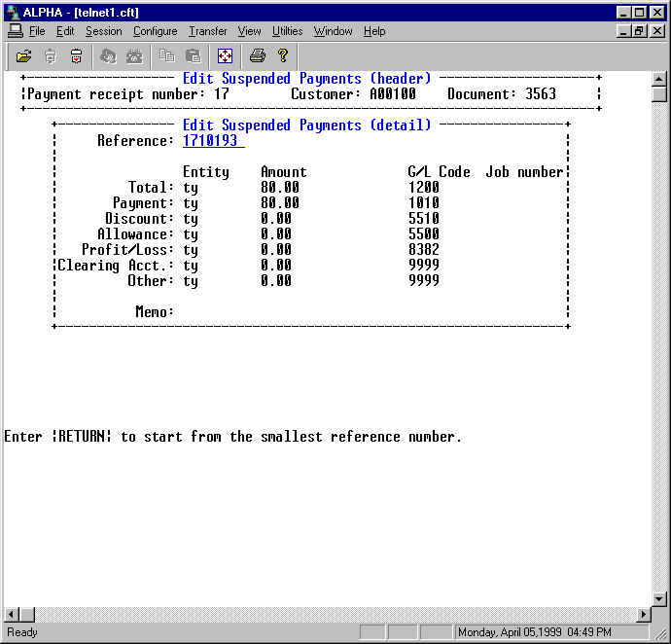The height and width of the screenshot is (644, 671).
Task: Click the Allowance G/L code 5500
Action: (424, 233)
